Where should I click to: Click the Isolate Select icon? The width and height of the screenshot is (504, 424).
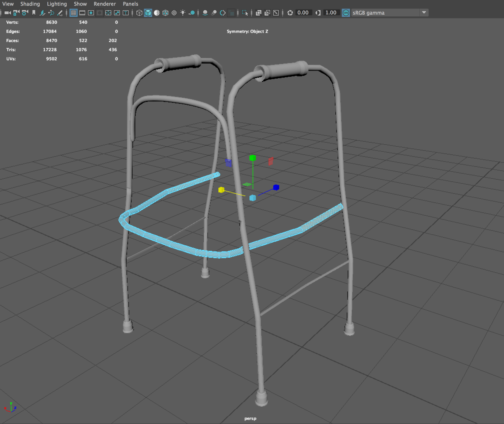(245, 13)
